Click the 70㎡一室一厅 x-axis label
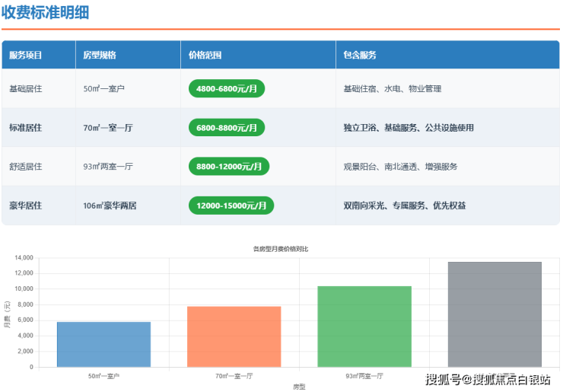The image size is (563, 392). coord(234,376)
